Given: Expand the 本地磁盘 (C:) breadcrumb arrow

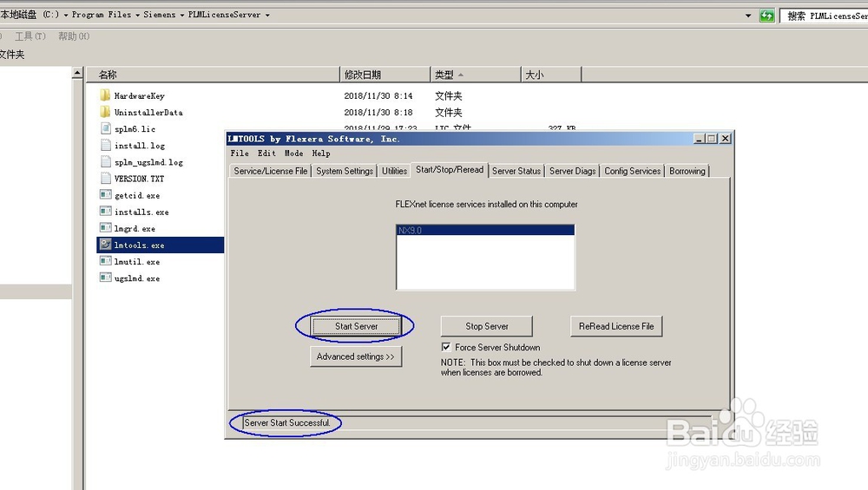Looking at the screenshot, I should pos(66,15).
